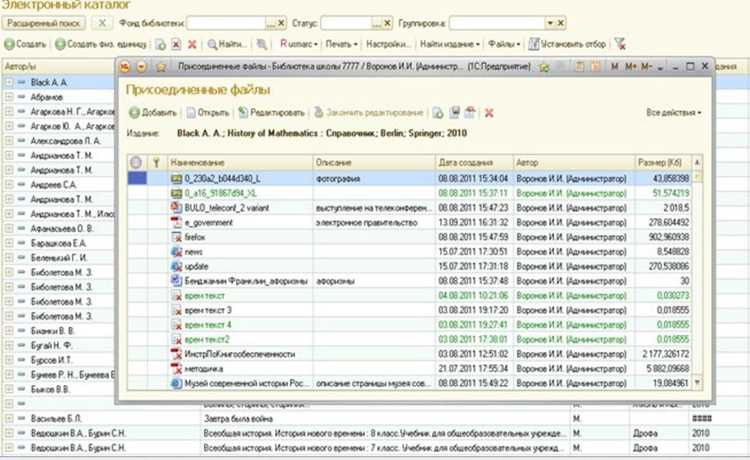Open the orange dropdown menu icon in dialog title bar

point(142,67)
